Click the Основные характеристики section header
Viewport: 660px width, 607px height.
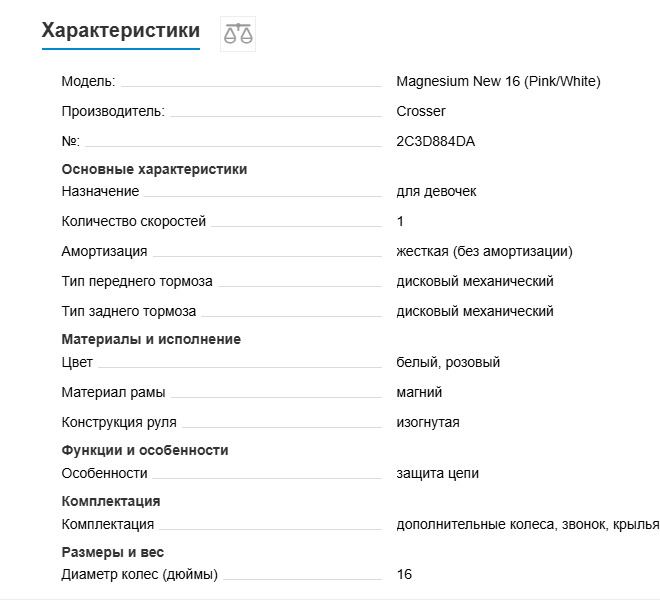pyautogui.click(x=154, y=169)
